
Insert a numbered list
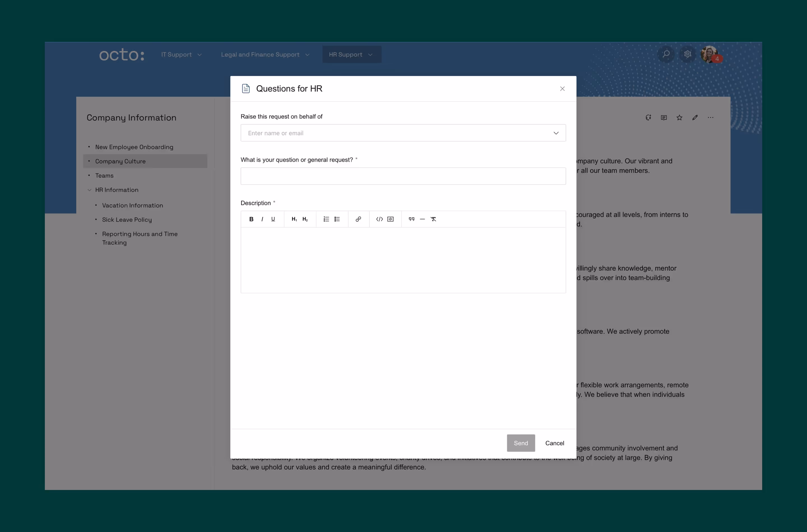click(x=326, y=219)
